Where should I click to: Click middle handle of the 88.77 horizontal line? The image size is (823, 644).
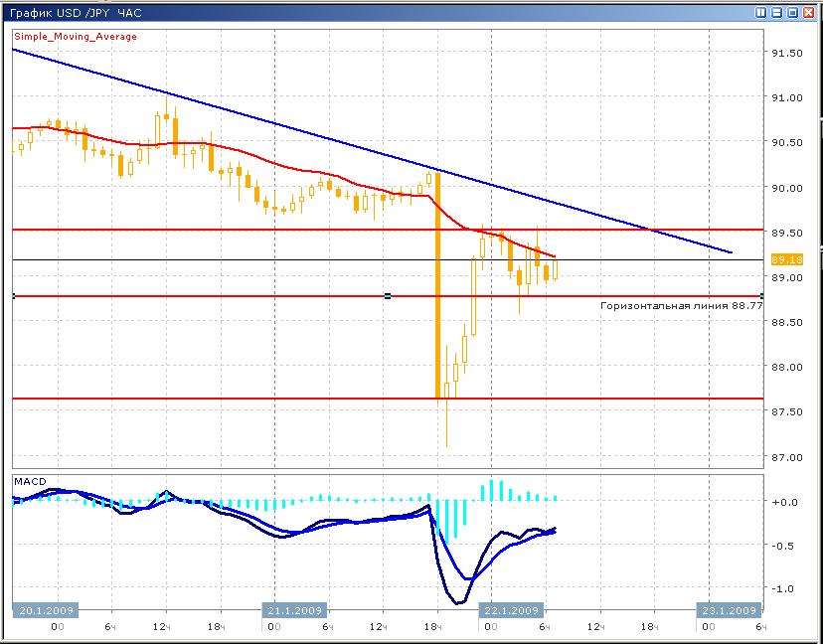387,296
